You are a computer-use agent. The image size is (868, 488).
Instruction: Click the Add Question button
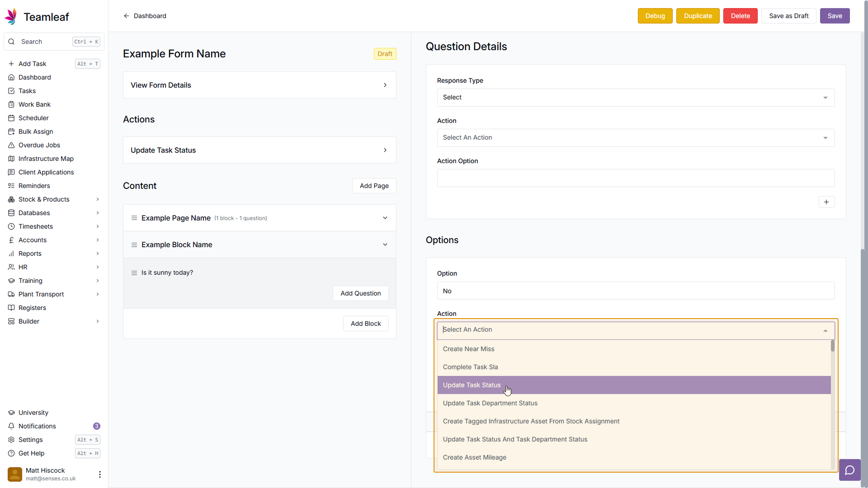click(x=360, y=293)
